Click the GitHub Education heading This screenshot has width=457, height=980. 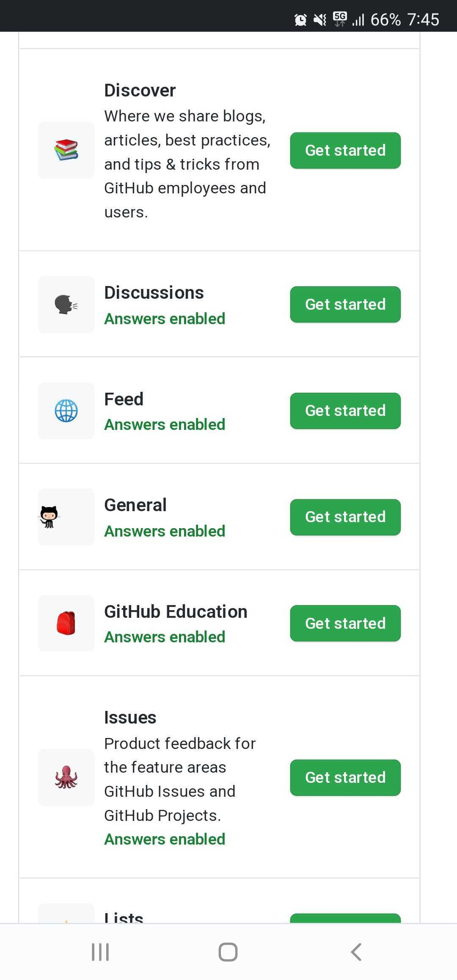point(176,611)
